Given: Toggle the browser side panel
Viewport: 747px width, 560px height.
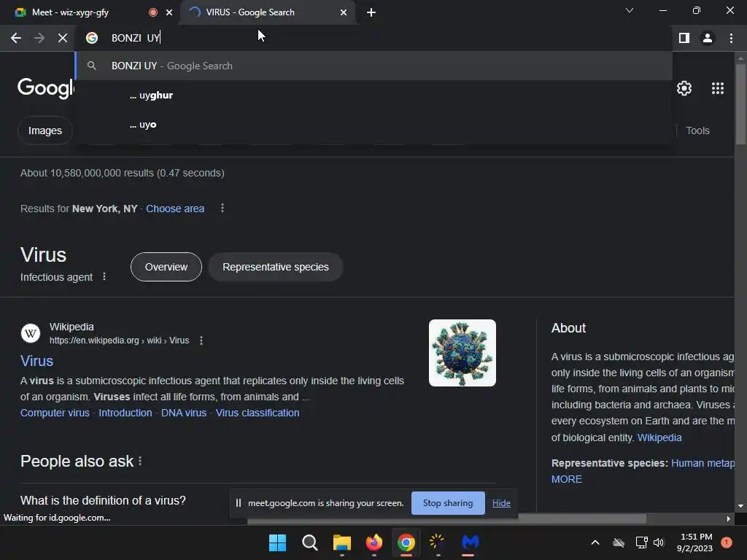Looking at the screenshot, I should tap(684, 38).
